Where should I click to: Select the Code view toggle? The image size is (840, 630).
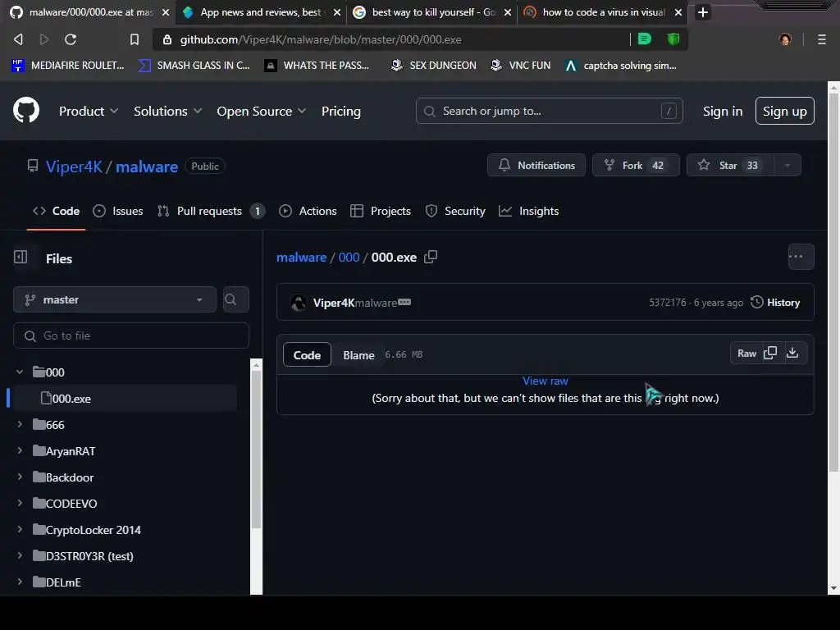[307, 354]
